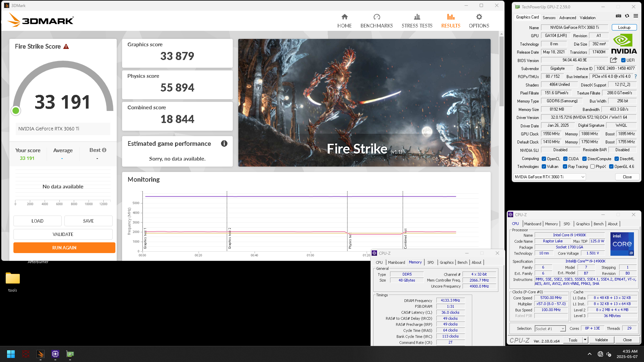Click the 3DMark taskbar icon

41,354
